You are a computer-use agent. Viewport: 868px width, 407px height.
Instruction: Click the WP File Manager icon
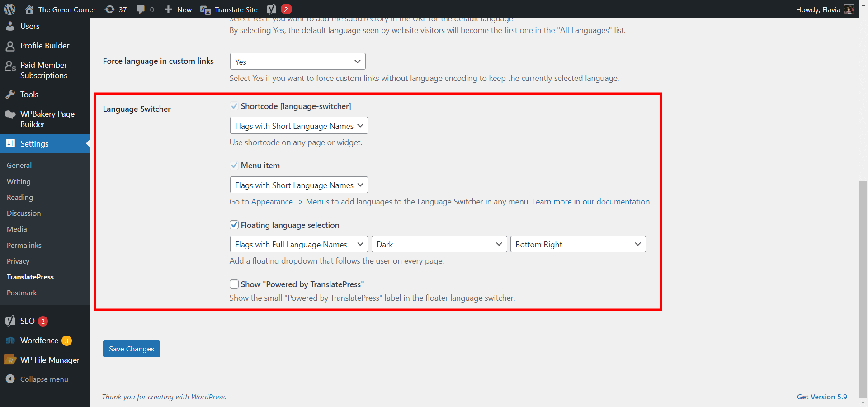(10, 360)
